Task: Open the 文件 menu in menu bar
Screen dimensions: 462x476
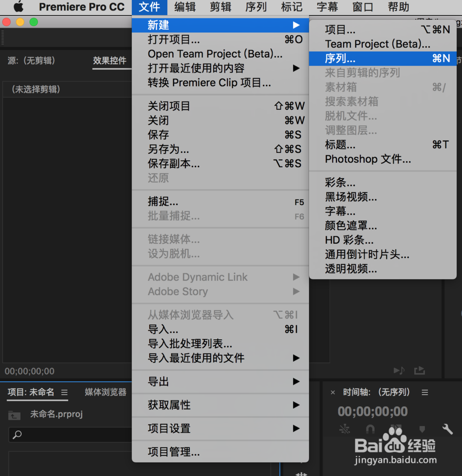Action: 149,7
